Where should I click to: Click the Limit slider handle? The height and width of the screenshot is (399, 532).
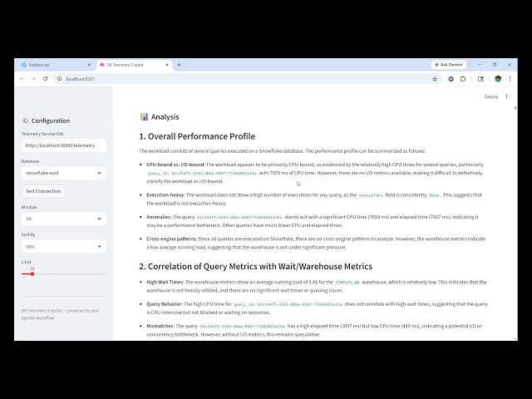pyautogui.click(x=32, y=273)
